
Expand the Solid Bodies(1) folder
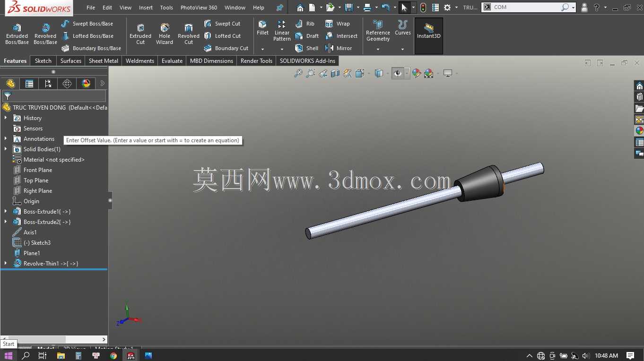point(6,149)
